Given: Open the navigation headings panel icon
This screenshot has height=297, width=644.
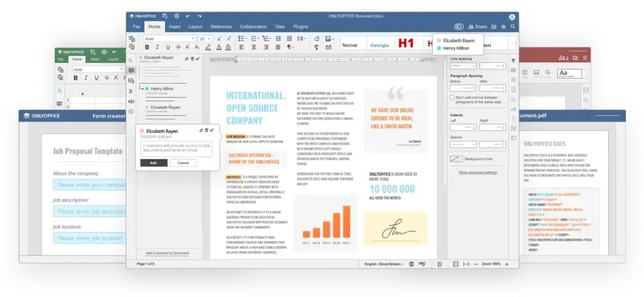Looking at the screenshot, I should (x=131, y=91).
